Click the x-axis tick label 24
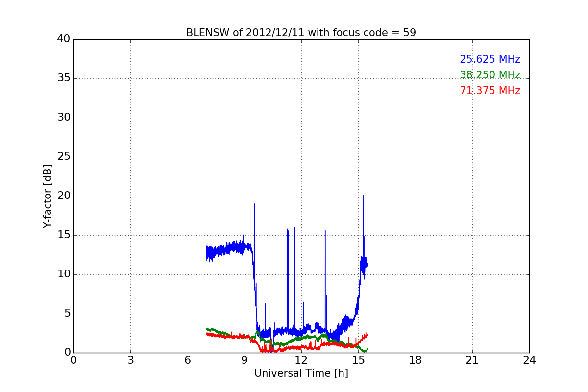This screenshot has width=588, height=392. point(529,360)
